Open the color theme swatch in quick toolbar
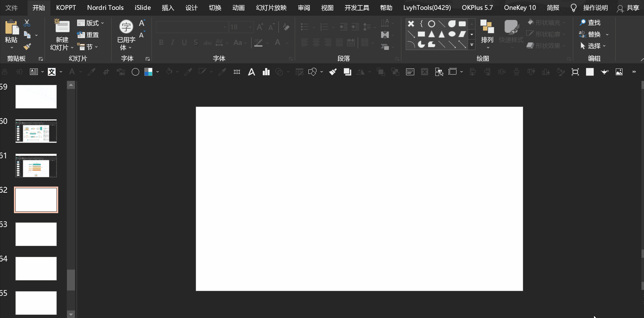The width and height of the screenshot is (644, 318). tap(148, 72)
